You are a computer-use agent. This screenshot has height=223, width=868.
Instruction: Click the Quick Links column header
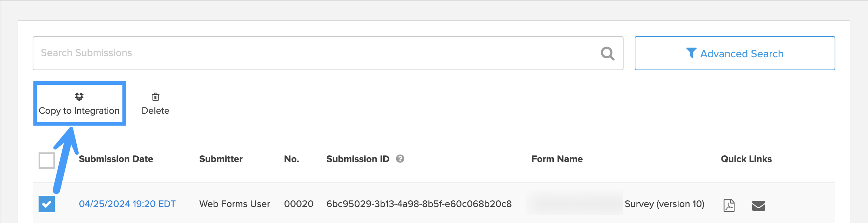point(746,159)
